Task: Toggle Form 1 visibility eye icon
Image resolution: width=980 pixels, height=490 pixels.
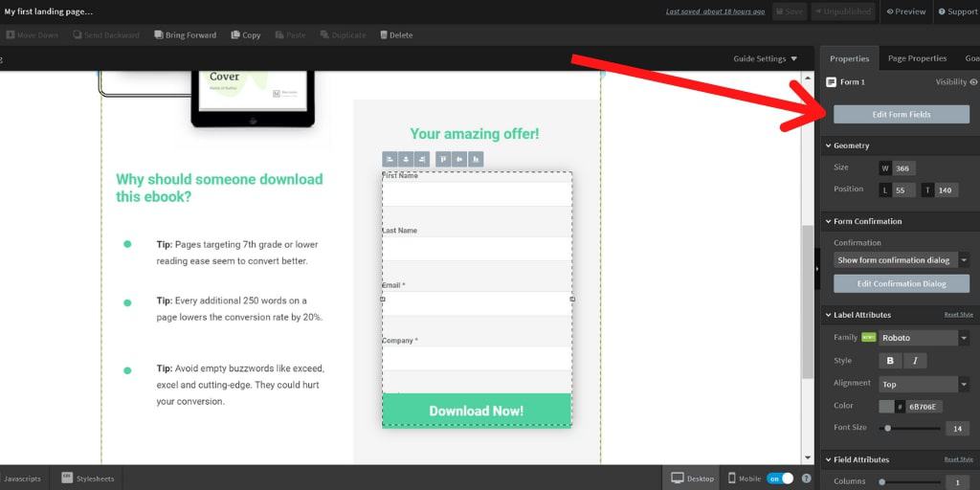Action: [973, 82]
